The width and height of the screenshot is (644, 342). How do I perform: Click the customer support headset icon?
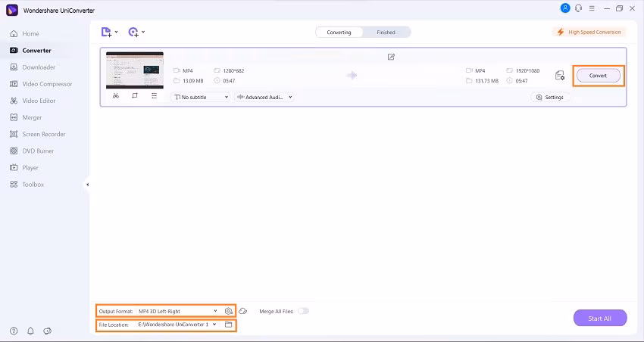[578, 8]
